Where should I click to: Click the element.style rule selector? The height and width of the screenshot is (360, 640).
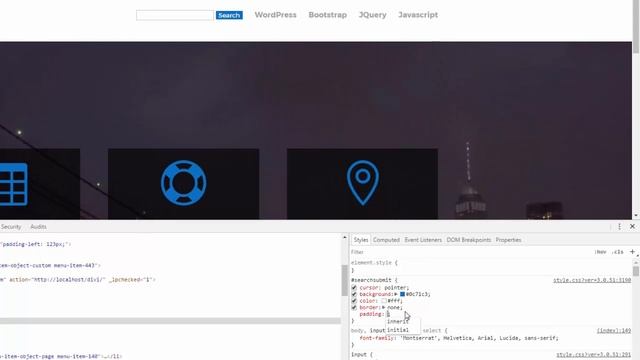[x=371, y=263]
